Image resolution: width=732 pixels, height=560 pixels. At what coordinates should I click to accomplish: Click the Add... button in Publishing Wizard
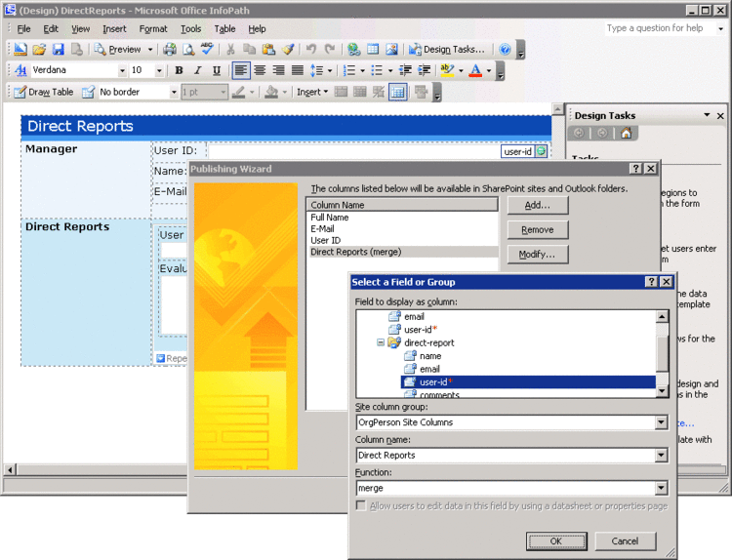tap(538, 205)
